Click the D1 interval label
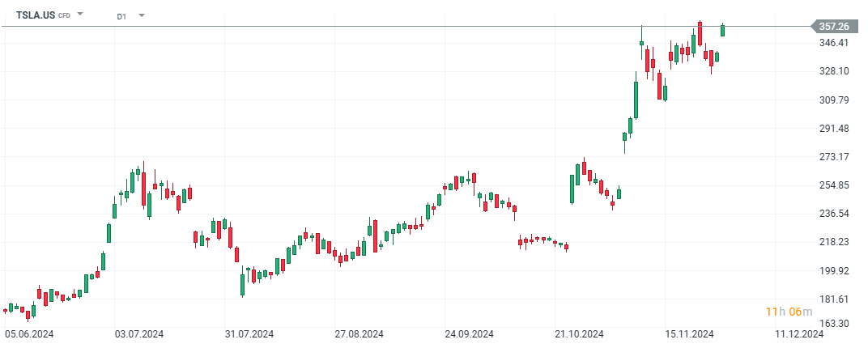868x348 pixels. [x=121, y=15]
